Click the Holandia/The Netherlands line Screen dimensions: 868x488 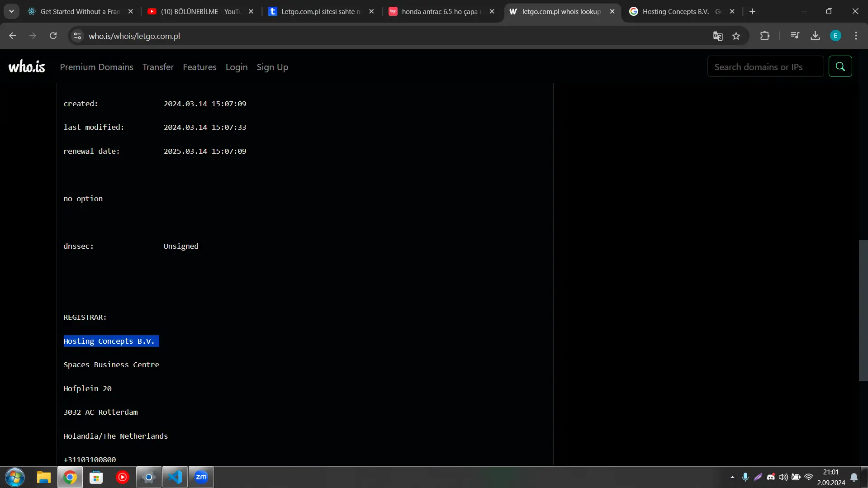pyautogui.click(x=115, y=436)
